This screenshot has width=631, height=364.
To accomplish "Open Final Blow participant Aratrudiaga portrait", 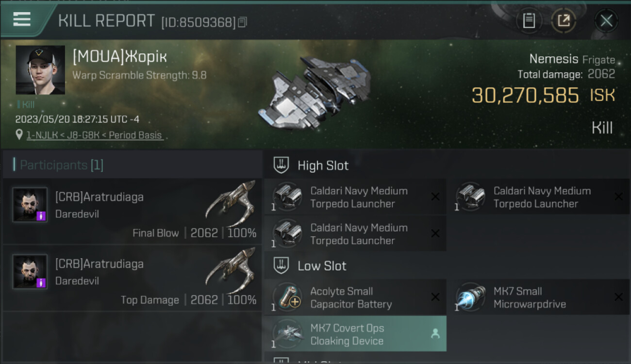I will pyautogui.click(x=30, y=205).
